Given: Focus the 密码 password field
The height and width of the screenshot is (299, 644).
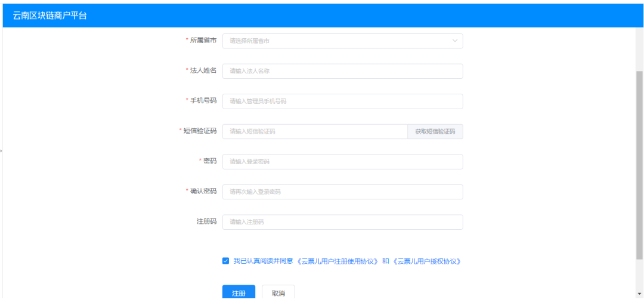Looking at the screenshot, I should 342,162.
